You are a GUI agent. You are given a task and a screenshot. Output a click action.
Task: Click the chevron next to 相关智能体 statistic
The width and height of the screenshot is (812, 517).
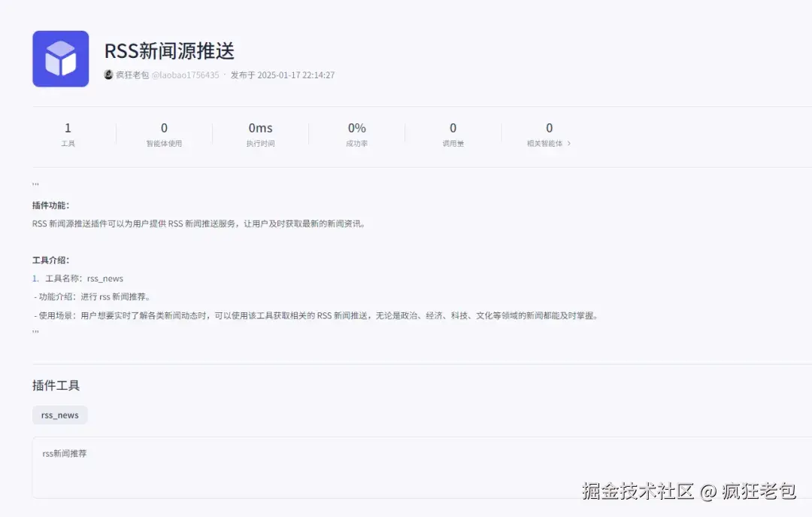coord(569,144)
